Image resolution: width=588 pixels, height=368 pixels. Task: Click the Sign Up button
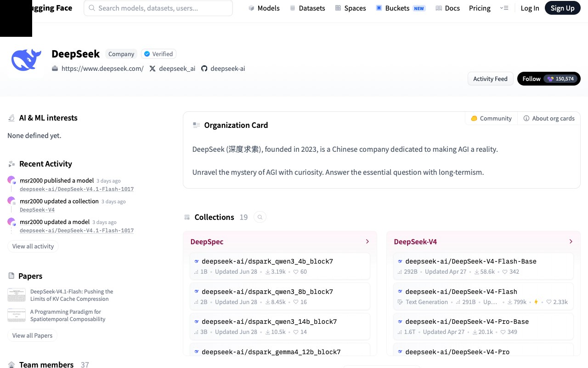tap(562, 8)
